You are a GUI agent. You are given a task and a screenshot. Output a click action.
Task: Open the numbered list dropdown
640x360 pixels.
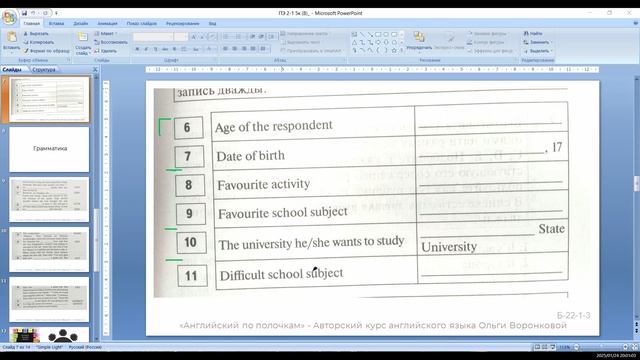click(240, 37)
